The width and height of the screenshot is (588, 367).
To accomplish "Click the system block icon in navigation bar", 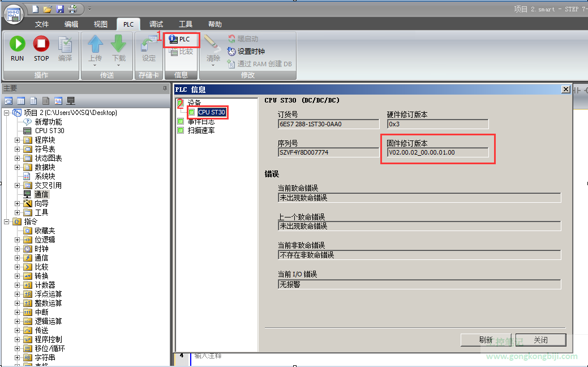I will tap(46, 101).
